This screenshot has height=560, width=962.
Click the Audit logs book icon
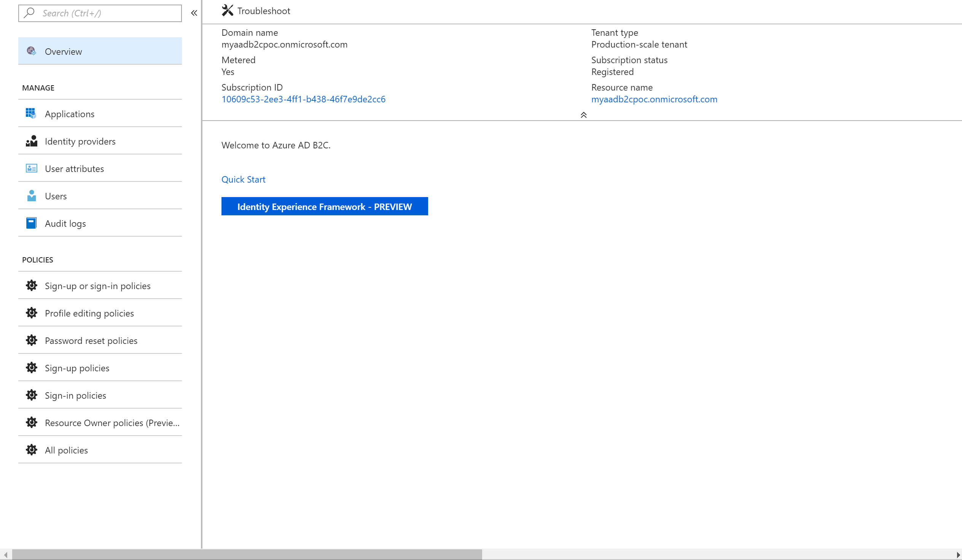[31, 223]
